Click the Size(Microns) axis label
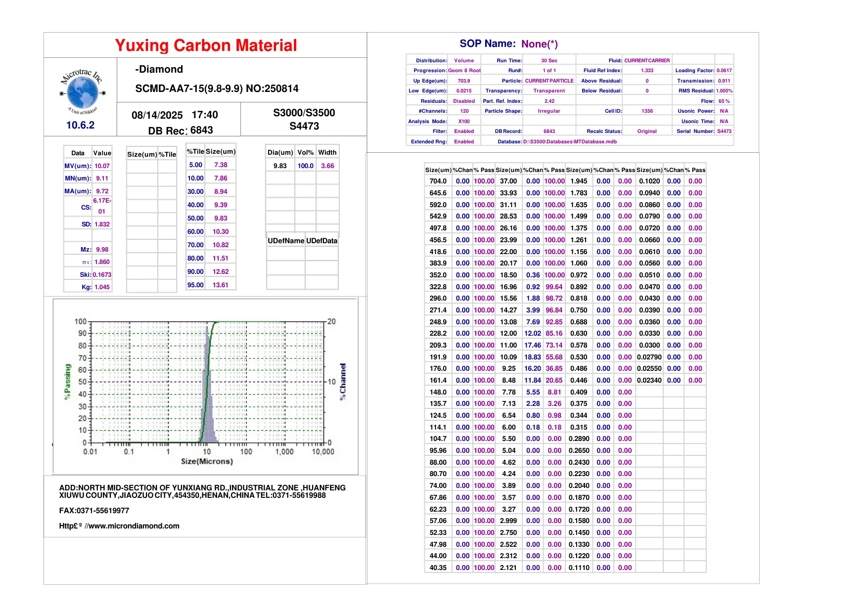This screenshot has height=613, width=868. [x=207, y=461]
